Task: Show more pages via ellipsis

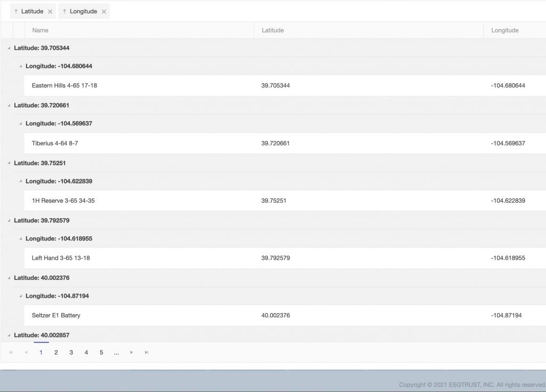Action: (116, 353)
